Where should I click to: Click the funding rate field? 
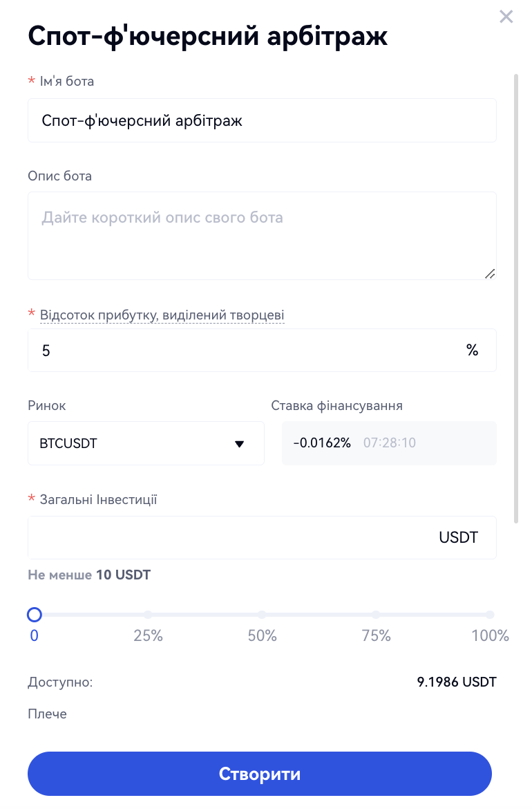pos(389,443)
